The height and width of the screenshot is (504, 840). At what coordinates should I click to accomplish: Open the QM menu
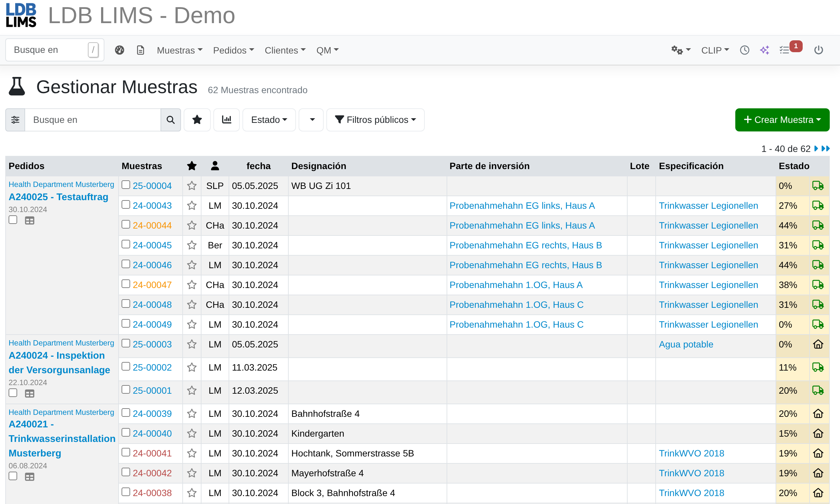327,50
